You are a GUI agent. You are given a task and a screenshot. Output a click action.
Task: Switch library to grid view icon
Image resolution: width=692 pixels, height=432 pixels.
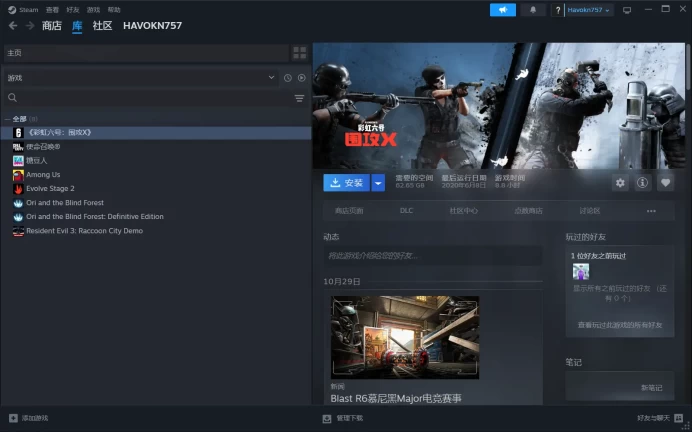pyautogui.click(x=300, y=53)
